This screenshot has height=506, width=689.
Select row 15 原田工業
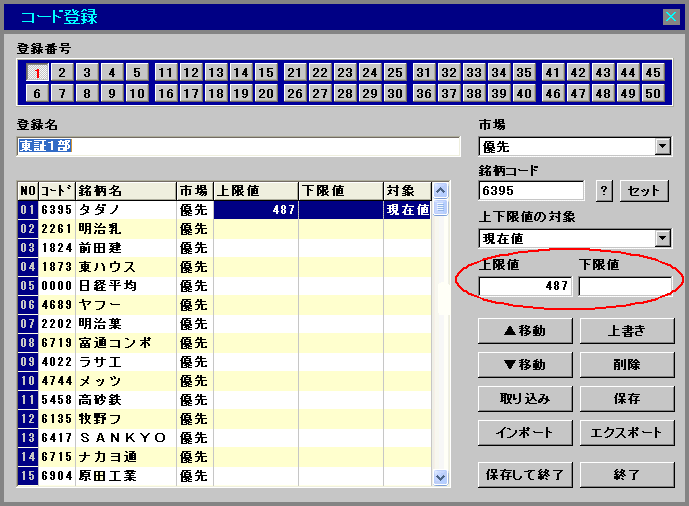(x=224, y=476)
